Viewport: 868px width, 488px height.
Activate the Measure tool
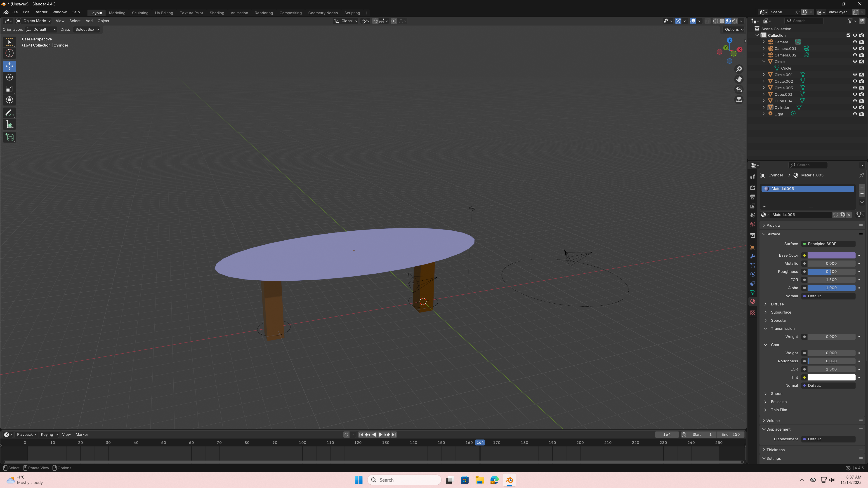point(9,125)
